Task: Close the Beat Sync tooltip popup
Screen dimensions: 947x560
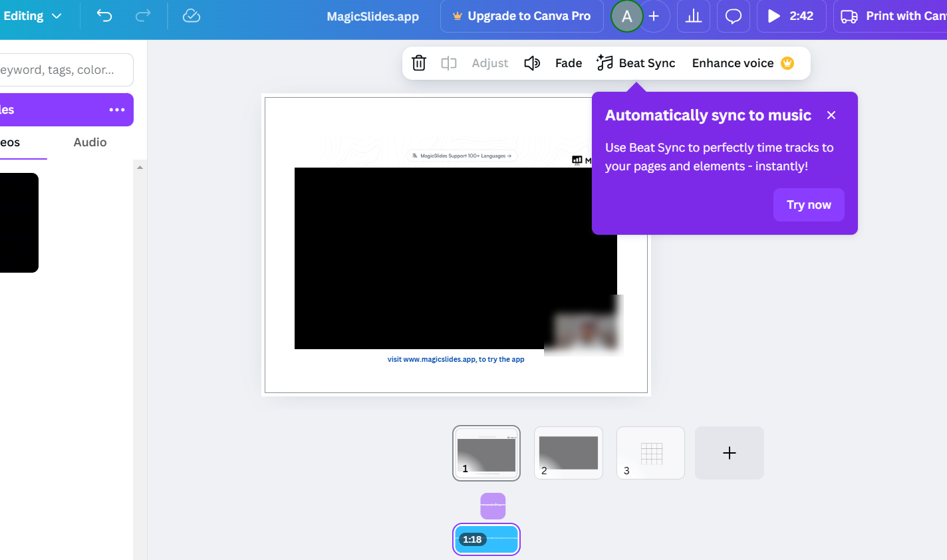Action: [x=831, y=115]
